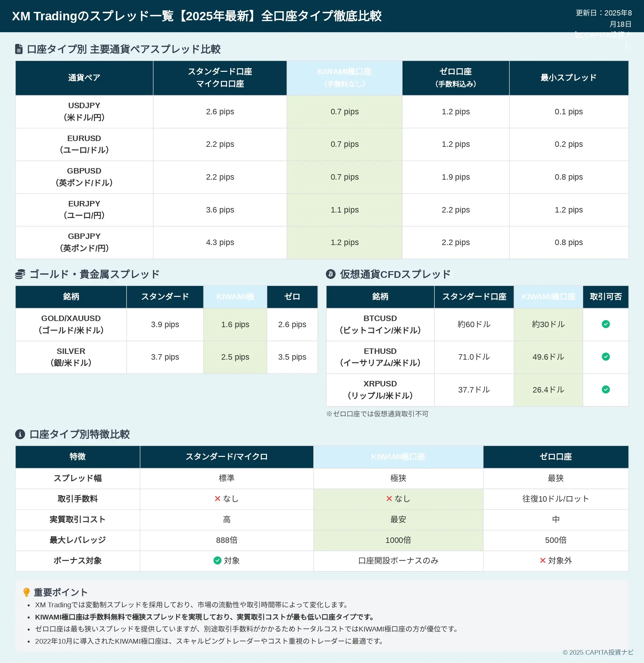This screenshot has height=663, width=644.
Task: Click the 実質取引コスト row label
Action: coord(78,519)
